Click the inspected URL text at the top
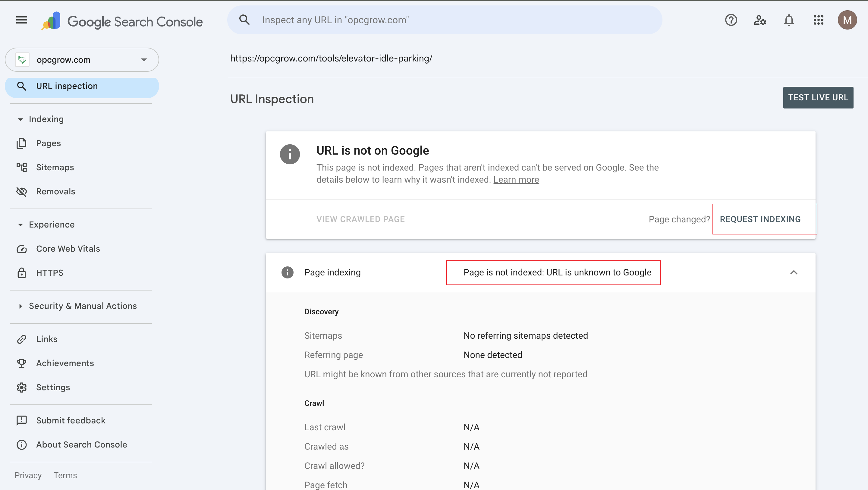 [331, 58]
